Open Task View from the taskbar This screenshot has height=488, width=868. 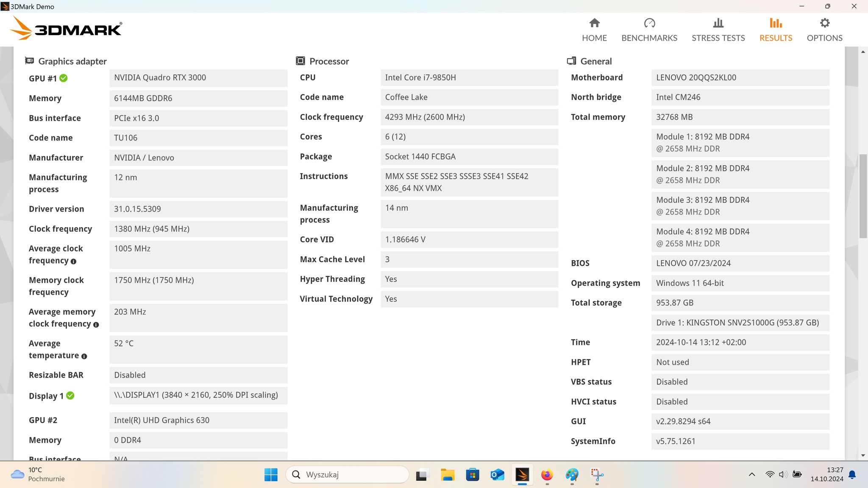coord(421,474)
